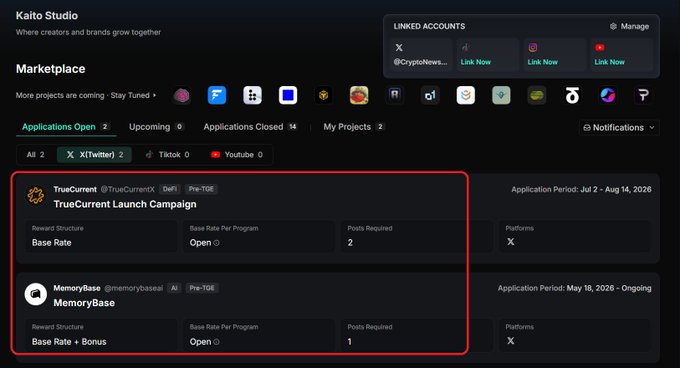
Task: Open the Notifications dropdown
Action: pos(619,127)
